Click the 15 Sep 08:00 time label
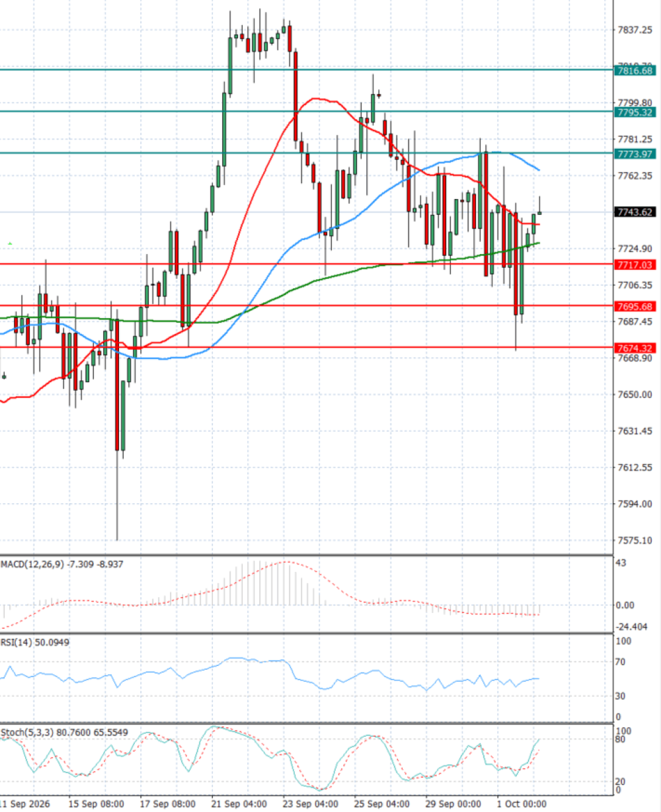Viewport: 661px width, 812px height. (x=96, y=803)
